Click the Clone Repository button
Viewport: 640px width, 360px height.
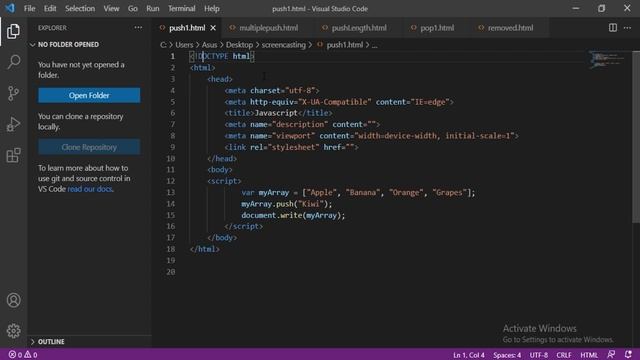[x=89, y=147]
